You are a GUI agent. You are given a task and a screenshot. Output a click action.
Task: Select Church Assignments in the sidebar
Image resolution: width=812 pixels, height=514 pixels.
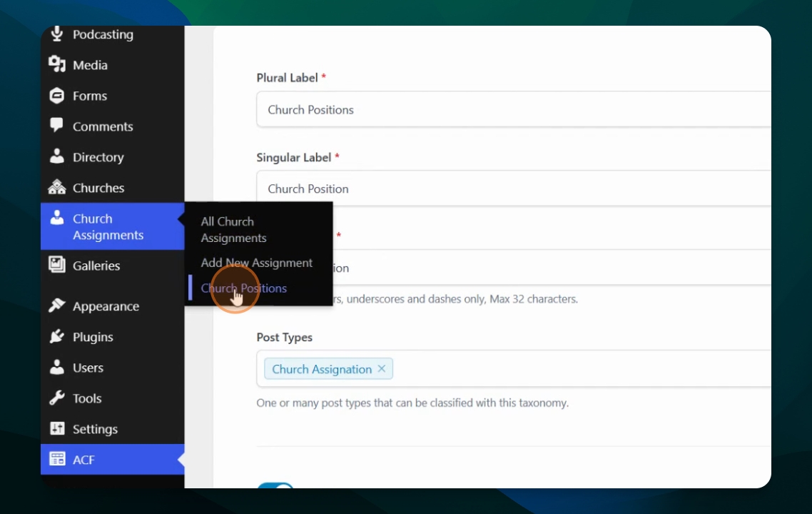point(112,226)
